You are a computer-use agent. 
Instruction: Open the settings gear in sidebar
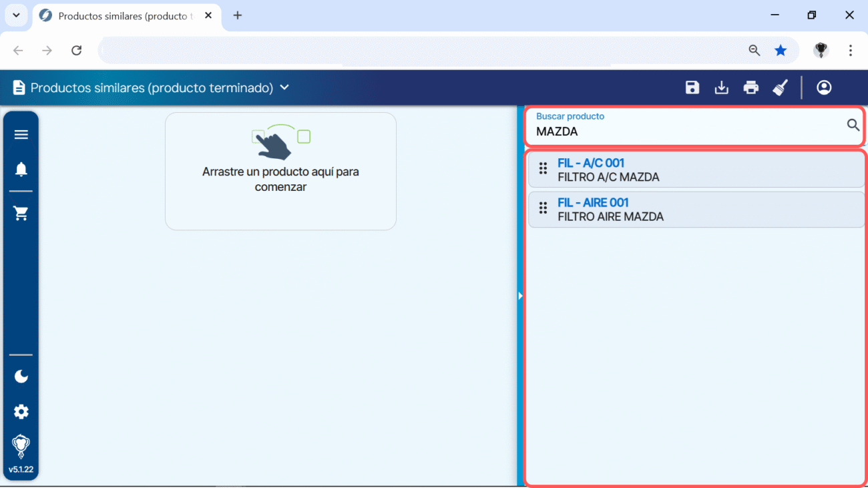coord(21,412)
